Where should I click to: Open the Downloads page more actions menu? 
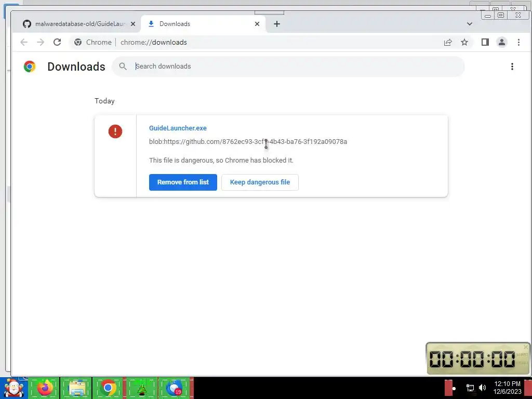point(512,66)
